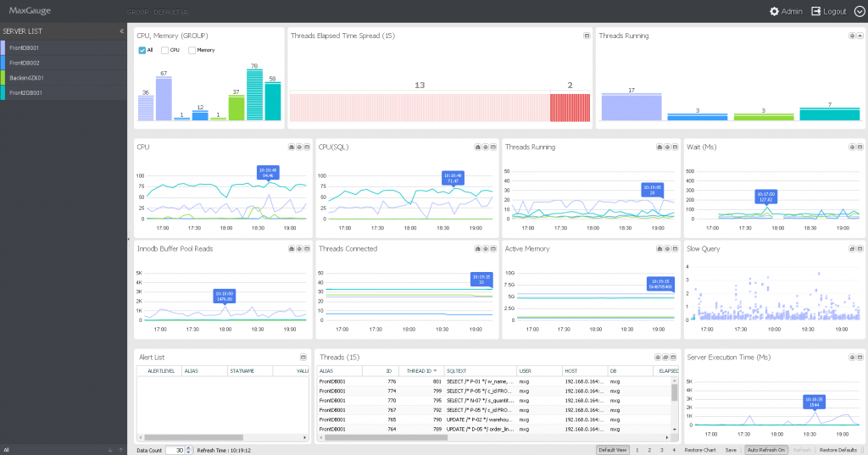This screenshot has width=868, height=455.
Task: Switch to view tab 3
Action: click(661, 450)
